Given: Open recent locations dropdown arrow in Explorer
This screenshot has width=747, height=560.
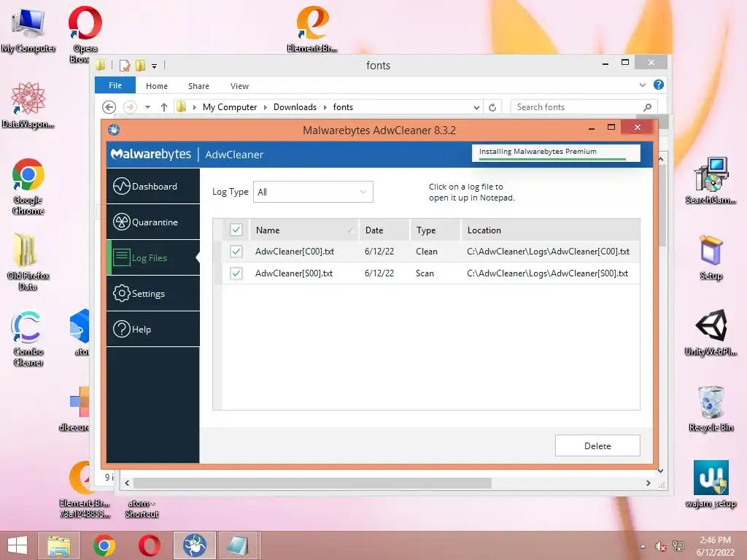Looking at the screenshot, I should [147, 107].
